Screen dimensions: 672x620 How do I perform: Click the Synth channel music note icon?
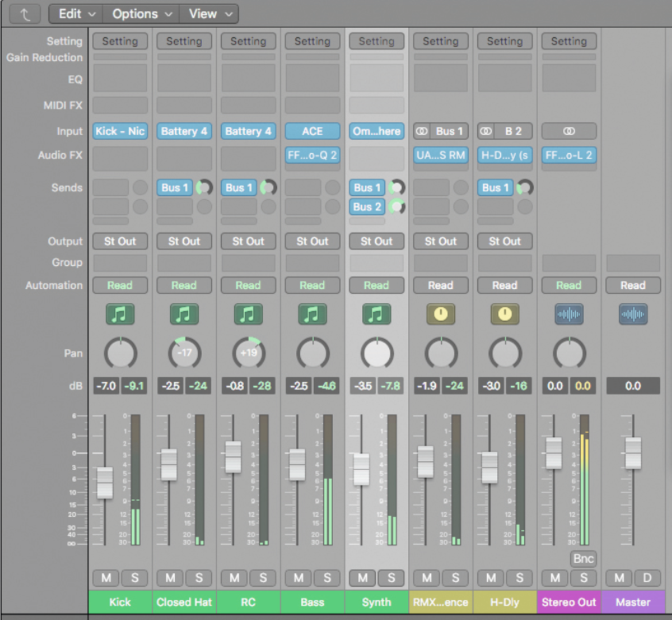coord(376,315)
